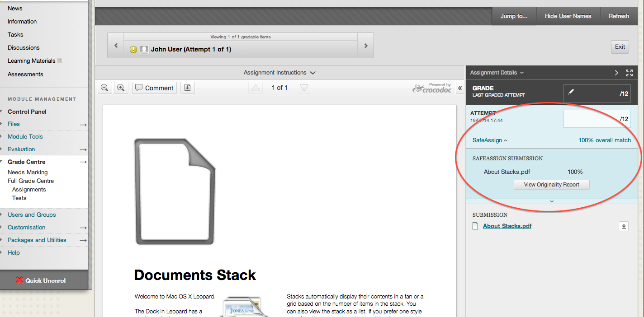This screenshot has height=317, width=644.
Task: Click the large document icon in the PDF
Action: point(175,191)
